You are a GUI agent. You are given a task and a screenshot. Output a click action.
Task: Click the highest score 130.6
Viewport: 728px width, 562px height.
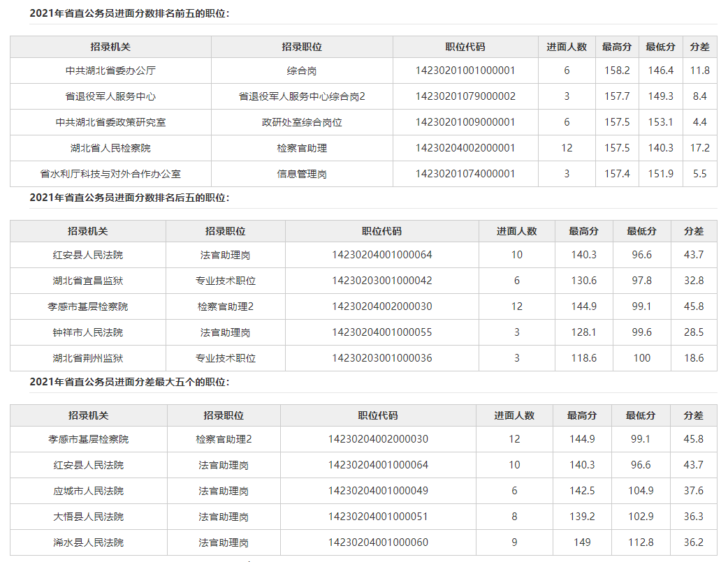click(583, 281)
